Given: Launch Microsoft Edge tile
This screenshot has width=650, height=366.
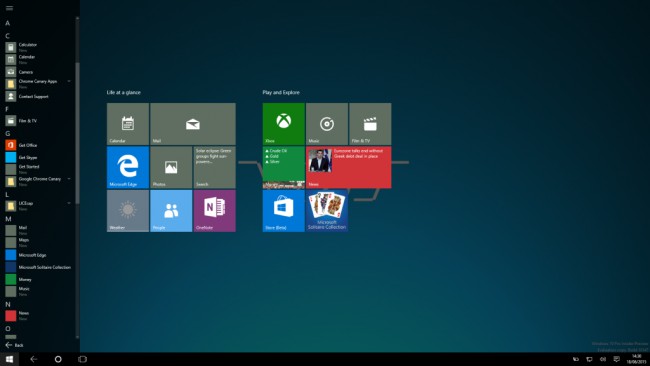Looking at the screenshot, I should tap(128, 167).
